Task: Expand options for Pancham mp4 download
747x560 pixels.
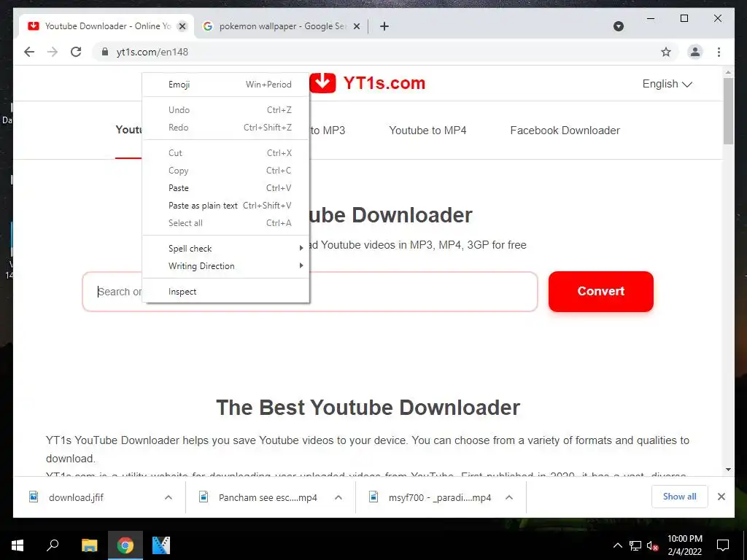Action: [338, 497]
